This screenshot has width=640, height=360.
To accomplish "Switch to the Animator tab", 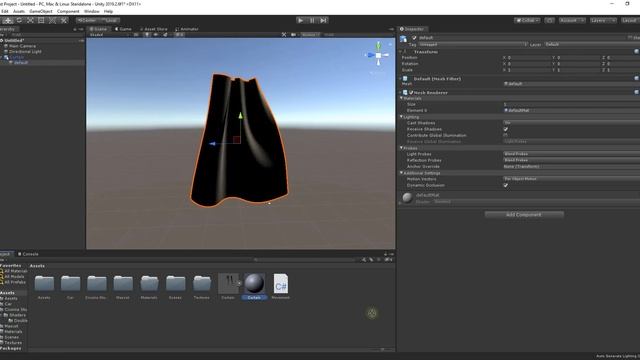I will tap(187, 29).
